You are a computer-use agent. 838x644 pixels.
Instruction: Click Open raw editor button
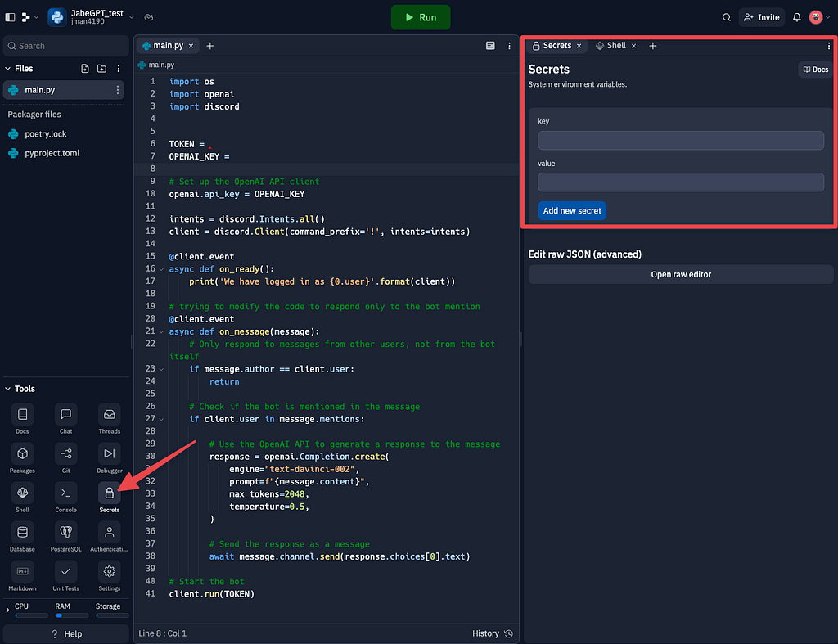pos(680,274)
